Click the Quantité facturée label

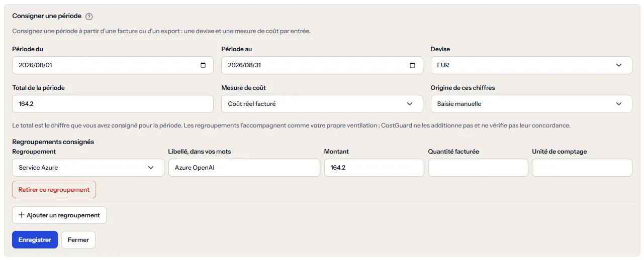pos(453,152)
